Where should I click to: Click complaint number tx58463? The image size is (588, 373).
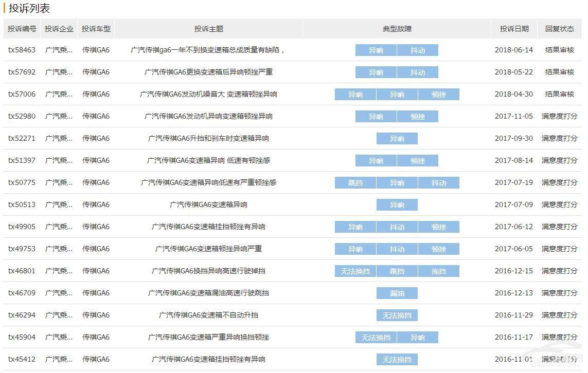(x=22, y=50)
